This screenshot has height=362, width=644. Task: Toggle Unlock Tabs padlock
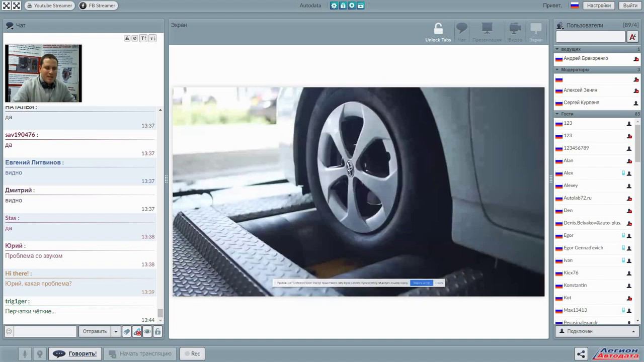[438, 32]
